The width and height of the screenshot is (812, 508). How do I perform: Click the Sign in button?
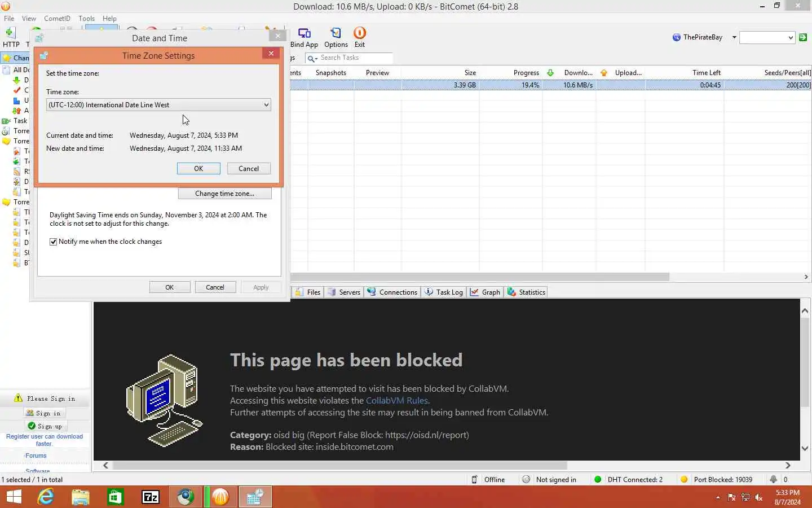point(45,413)
